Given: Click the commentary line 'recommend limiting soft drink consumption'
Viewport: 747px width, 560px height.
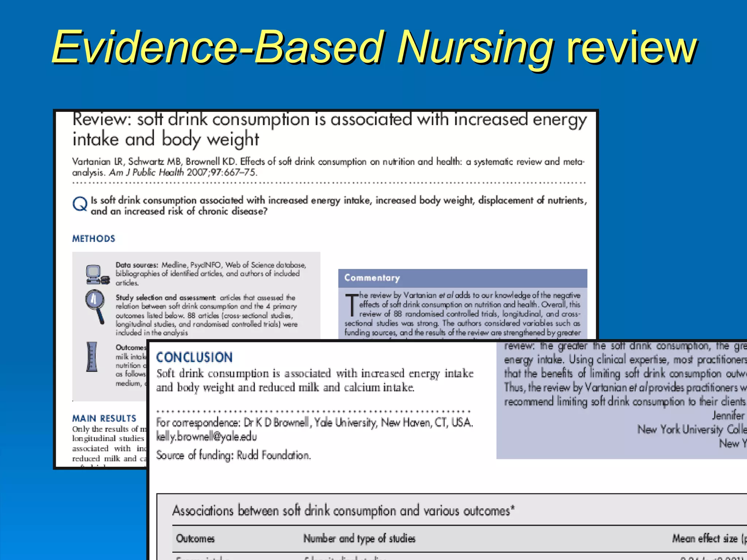Looking at the screenshot, I should tap(625, 401).
